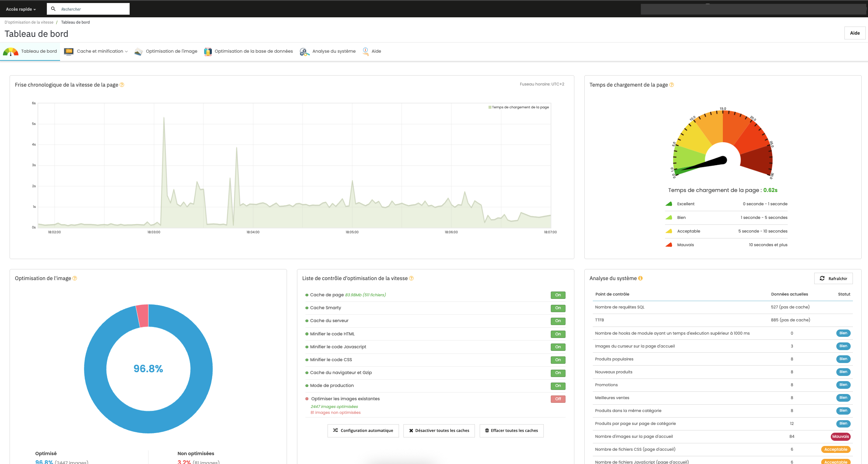Screen dimensions: 868x464
Task: Click Bien badge in Produits populaires row
Action: [x=843, y=359]
